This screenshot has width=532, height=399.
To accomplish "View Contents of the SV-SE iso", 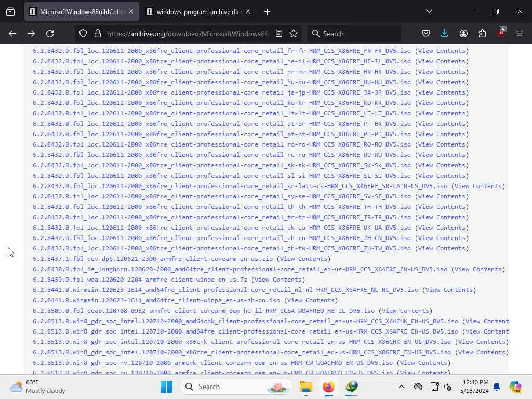I will pyautogui.click(x=442, y=196).
